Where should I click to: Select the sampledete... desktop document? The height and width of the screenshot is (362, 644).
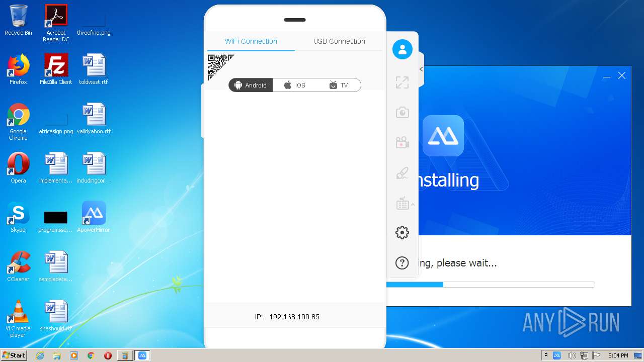(56, 266)
